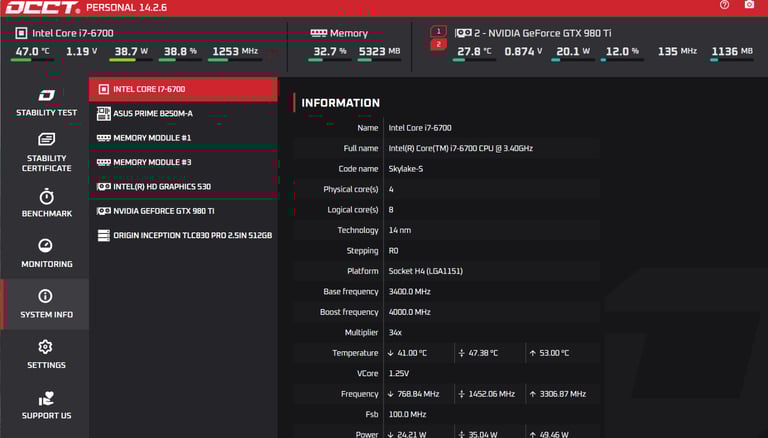Select ASUS Prime B250M-A motherboard entry
The height and width of the screenshot is (438, 768).
coord(183,114)
